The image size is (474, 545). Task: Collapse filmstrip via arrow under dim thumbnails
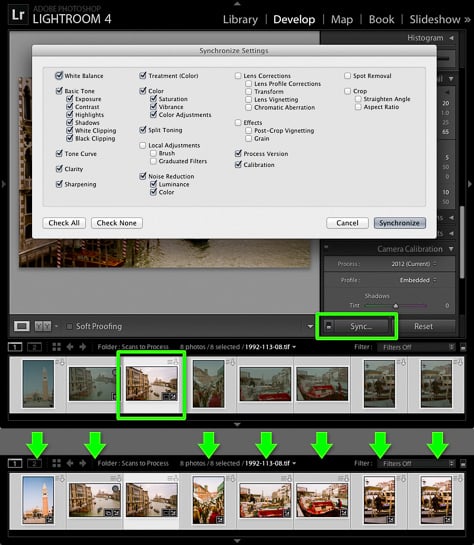tap(237, 424)
